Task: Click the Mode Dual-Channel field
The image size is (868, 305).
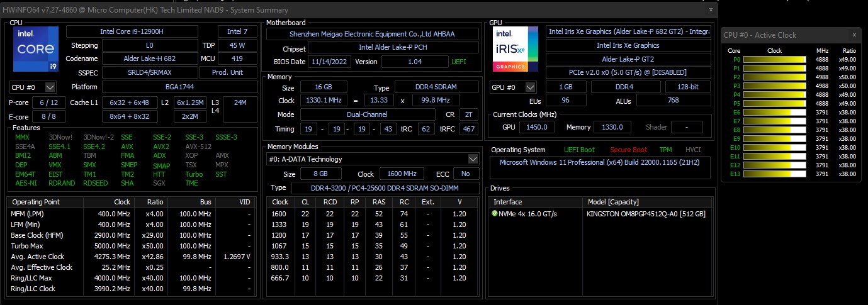Action: tap(368, 114)
